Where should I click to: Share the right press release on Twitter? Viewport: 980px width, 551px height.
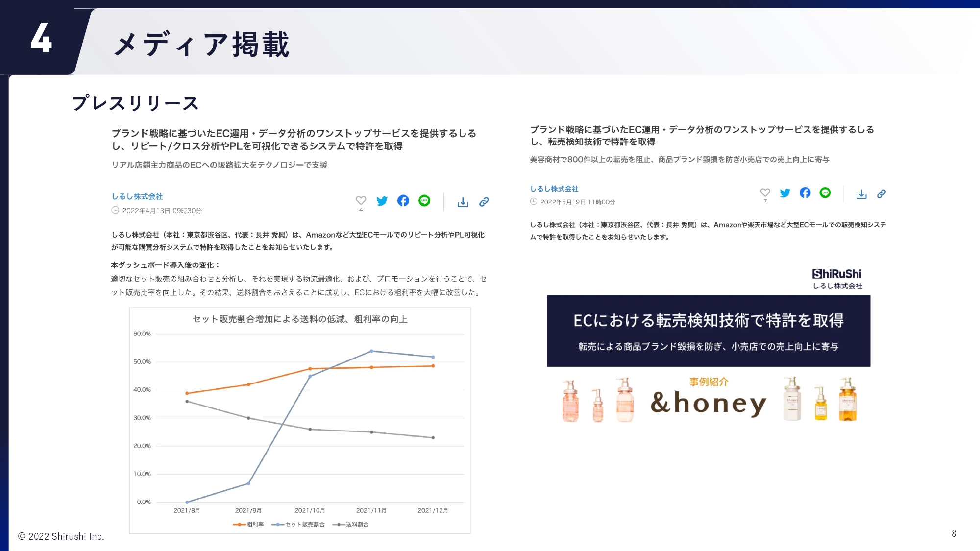click(785, 193)
